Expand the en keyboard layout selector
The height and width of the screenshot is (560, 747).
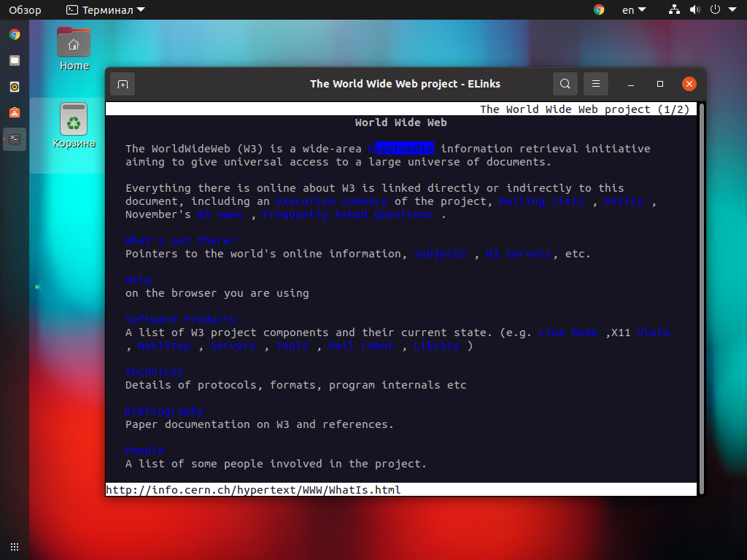click(634, 10)
